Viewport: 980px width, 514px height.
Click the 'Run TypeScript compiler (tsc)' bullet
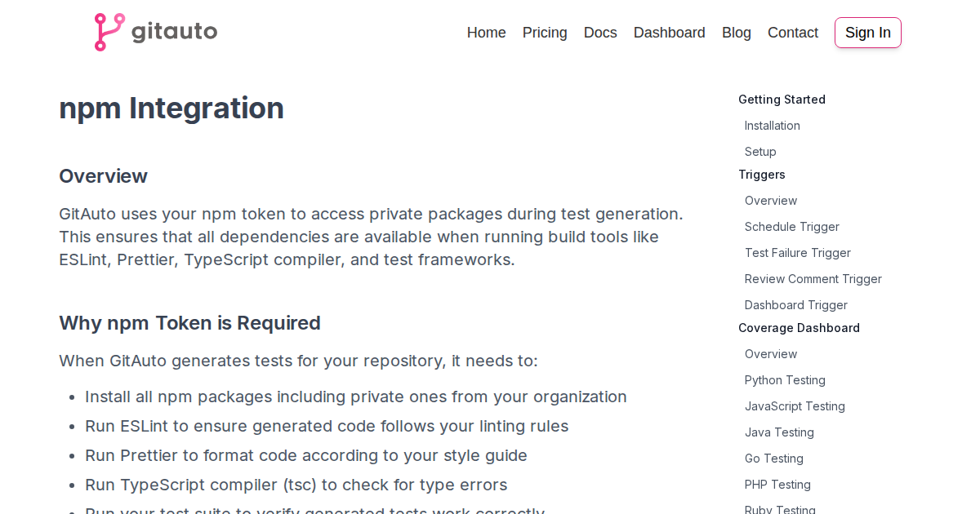[296, 485]
